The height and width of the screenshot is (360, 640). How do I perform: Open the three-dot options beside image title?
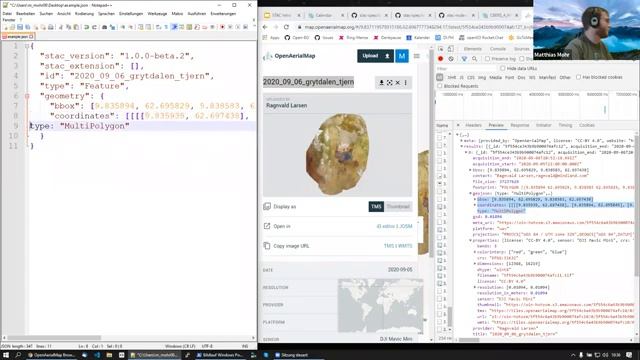click(405, 82)
